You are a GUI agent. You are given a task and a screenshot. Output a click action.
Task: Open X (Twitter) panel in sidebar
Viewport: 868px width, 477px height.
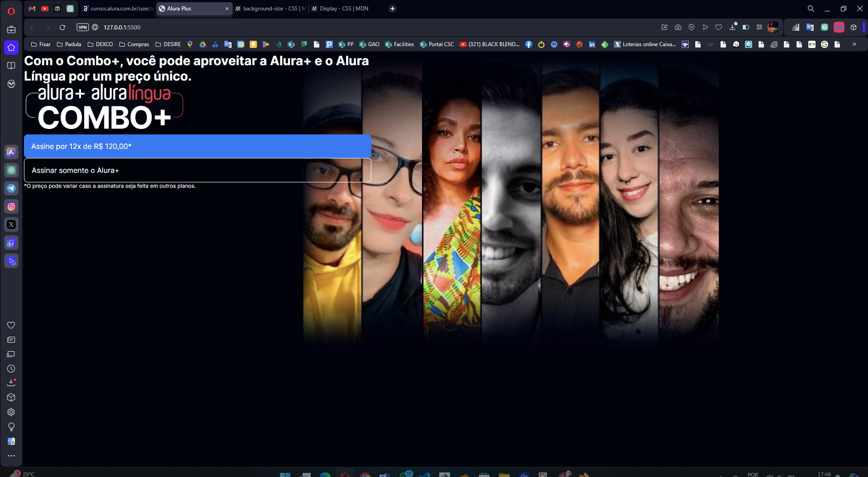[x=11, y=224]
